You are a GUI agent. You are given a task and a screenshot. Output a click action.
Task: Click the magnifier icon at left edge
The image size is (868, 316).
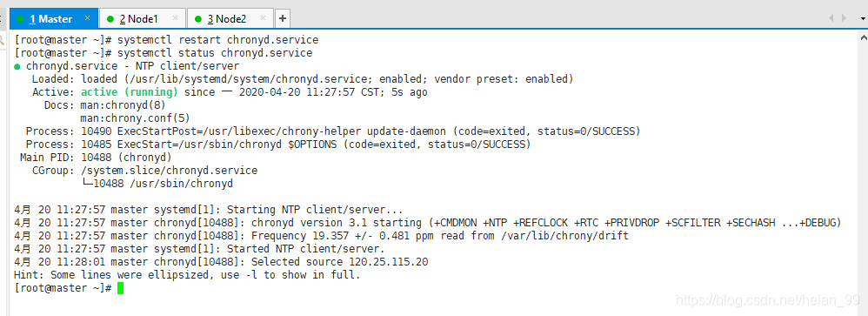3,39
